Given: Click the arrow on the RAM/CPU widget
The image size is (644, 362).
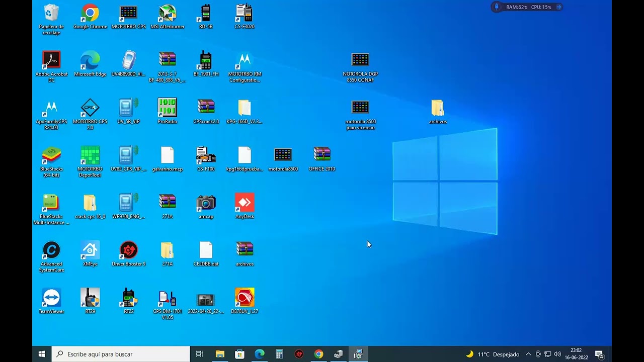Looking at the screenshot, I should pos(558,7).
